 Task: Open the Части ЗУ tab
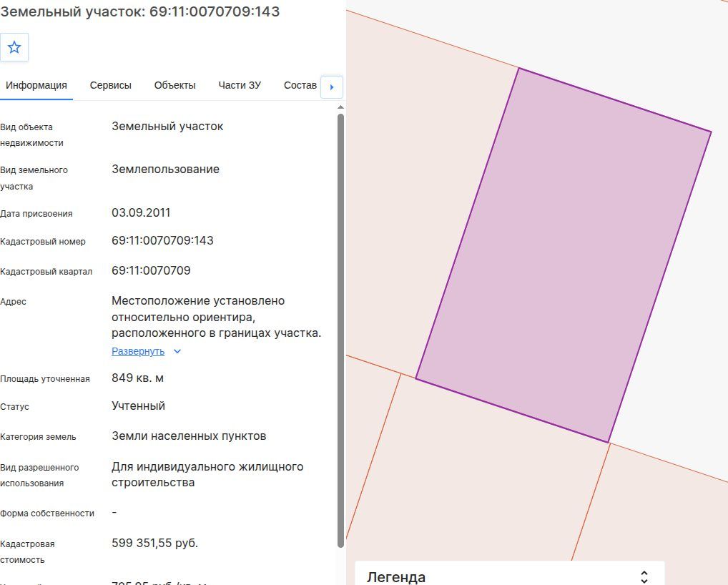click(240, 85)
